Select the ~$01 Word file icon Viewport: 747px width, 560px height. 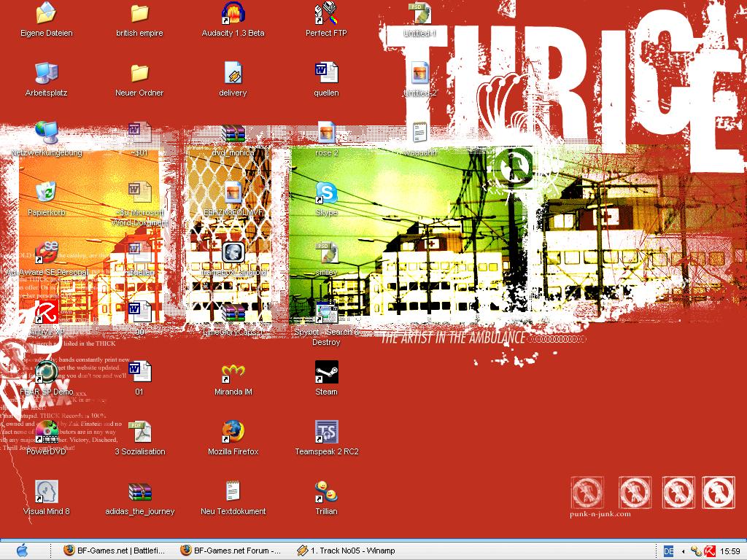coord(139,133)
